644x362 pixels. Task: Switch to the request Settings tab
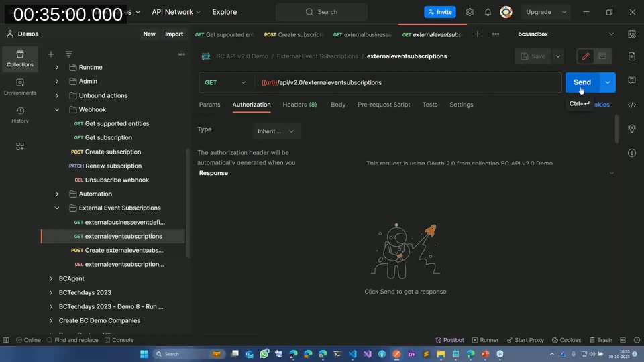coord(462,105)
